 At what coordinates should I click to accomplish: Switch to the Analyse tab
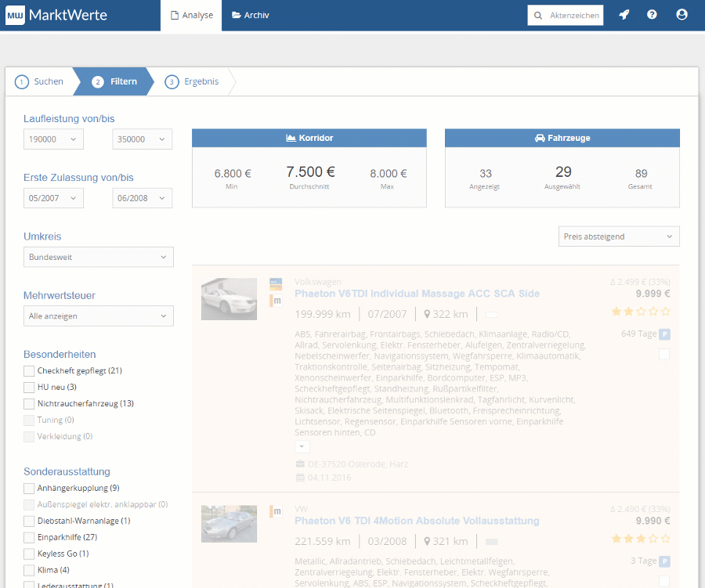click(191, 16)
